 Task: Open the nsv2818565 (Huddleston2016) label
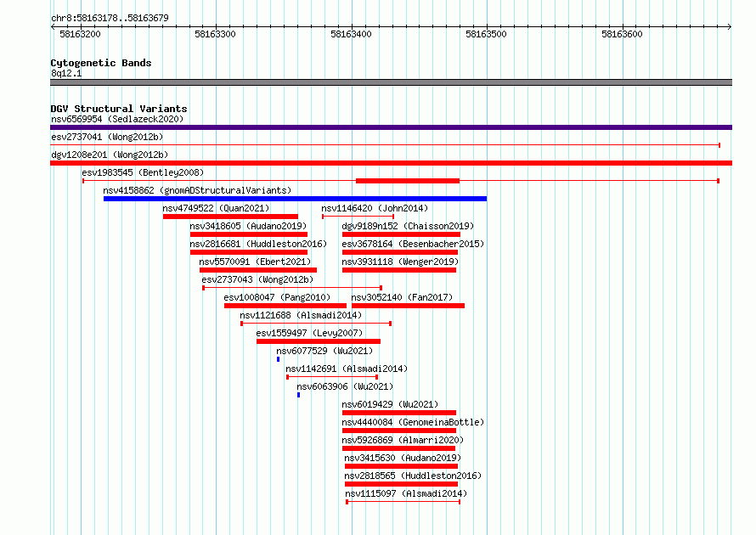coord(413,476)
